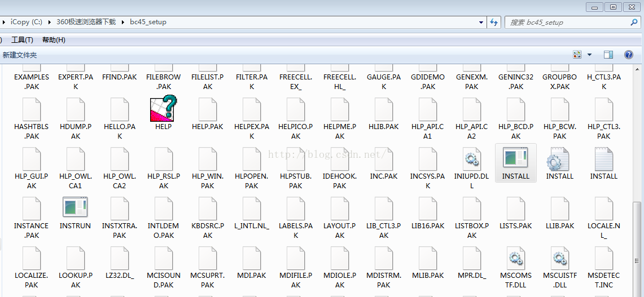Open the address bar history dropdown arrow
The height and width of the screenshot is (297, 644).
coord(481,23)
